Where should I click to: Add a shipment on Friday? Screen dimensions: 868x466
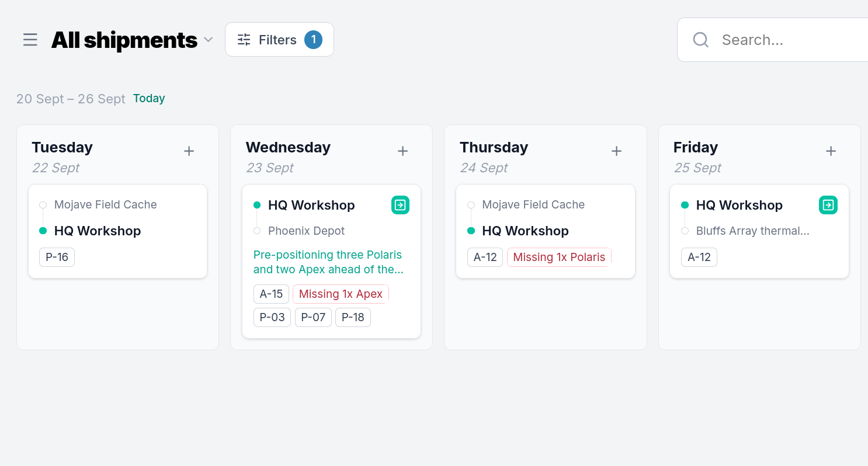(x=831, y=151)
